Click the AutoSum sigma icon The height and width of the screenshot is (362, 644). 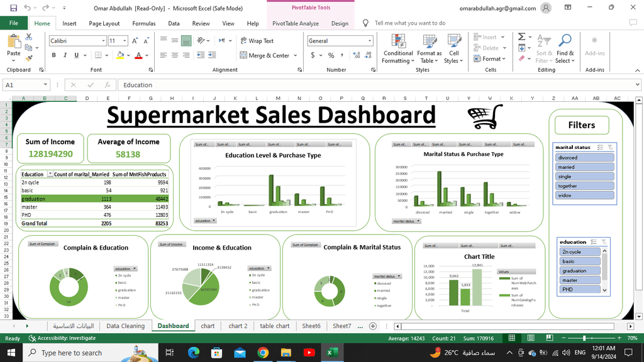[521, 37]
